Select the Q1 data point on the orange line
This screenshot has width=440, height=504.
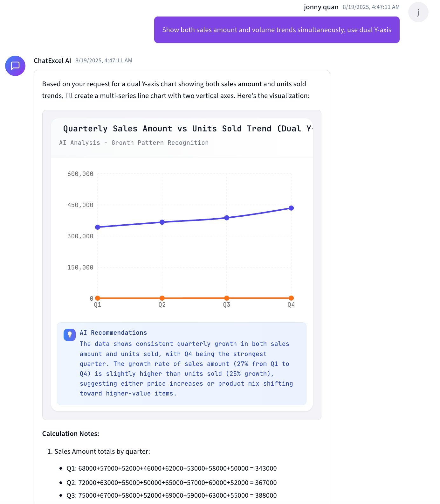[x=98, y=298]
